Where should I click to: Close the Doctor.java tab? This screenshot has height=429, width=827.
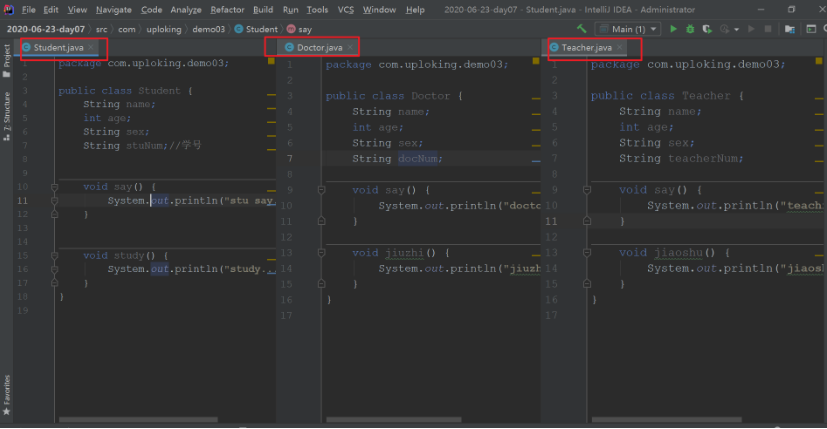click(350, 47)
